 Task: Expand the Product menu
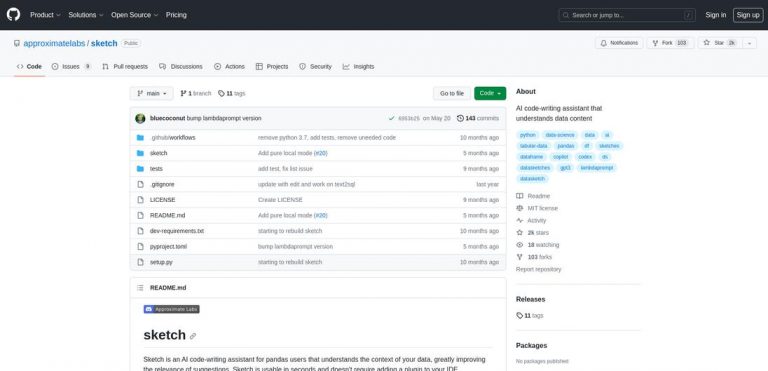click(x=45, y=15)
